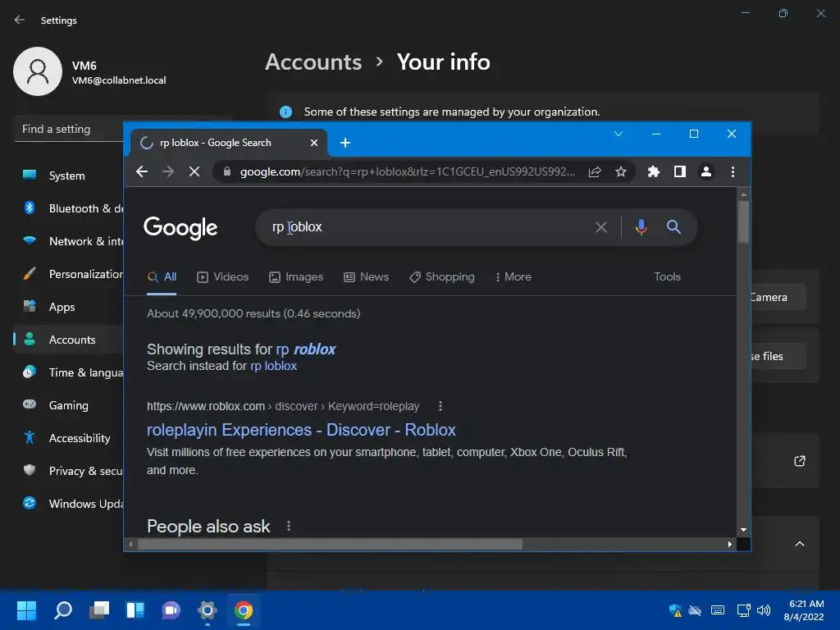The image size is (840, 630).
Task: Close the 'rp loblox' Chrome tab
Action: click(x=314, y=143)
